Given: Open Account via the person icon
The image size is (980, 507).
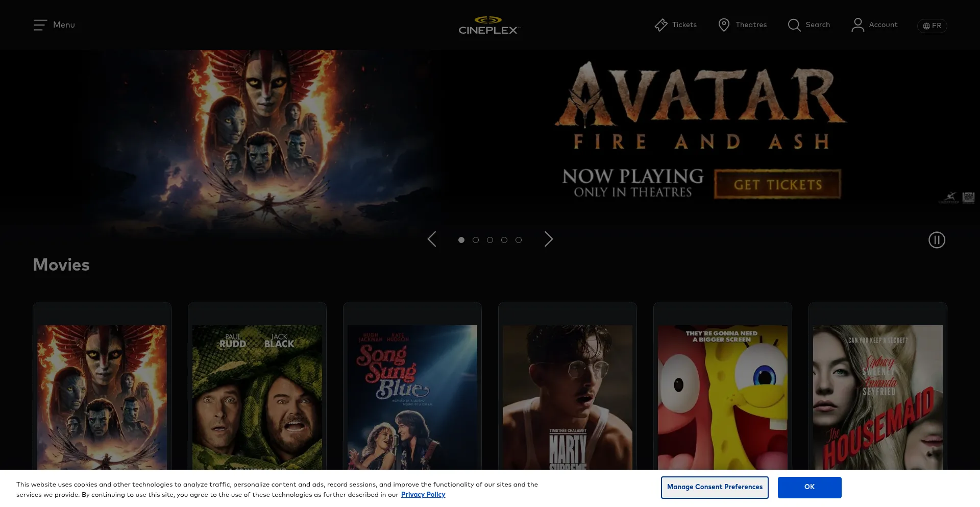Looking at the screenshot, I should (x=857, y=25).
